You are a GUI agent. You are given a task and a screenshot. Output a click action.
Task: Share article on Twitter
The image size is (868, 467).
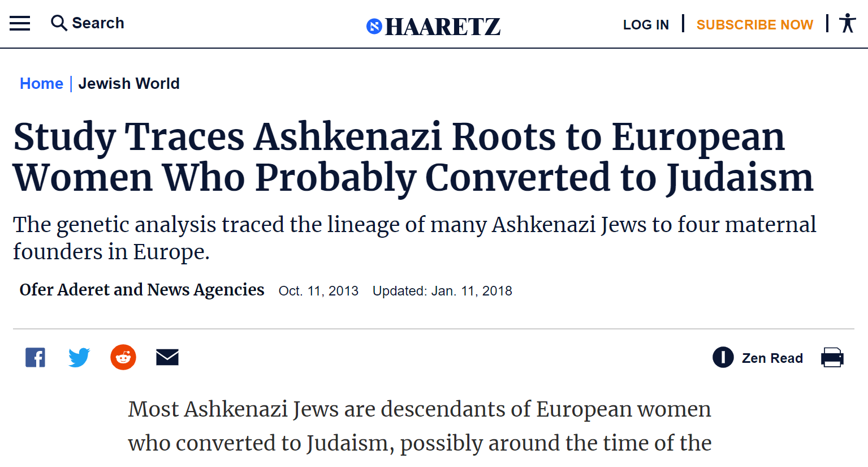79,357
